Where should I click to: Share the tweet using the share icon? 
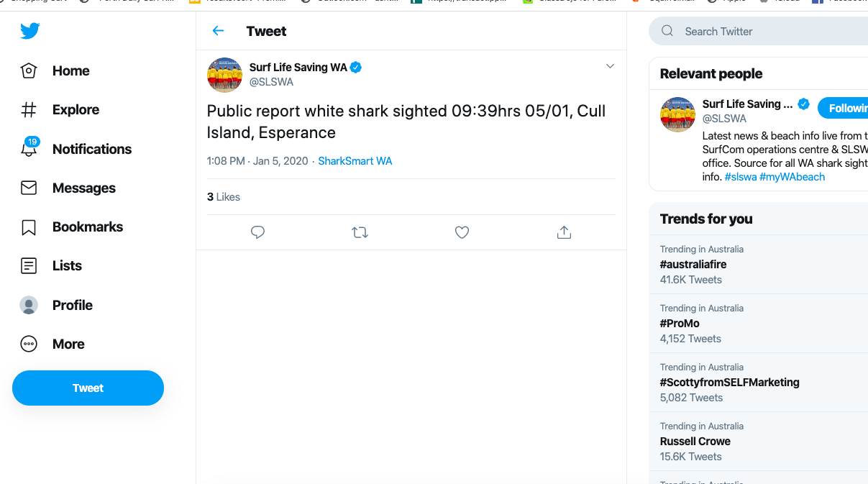[564, 232]
